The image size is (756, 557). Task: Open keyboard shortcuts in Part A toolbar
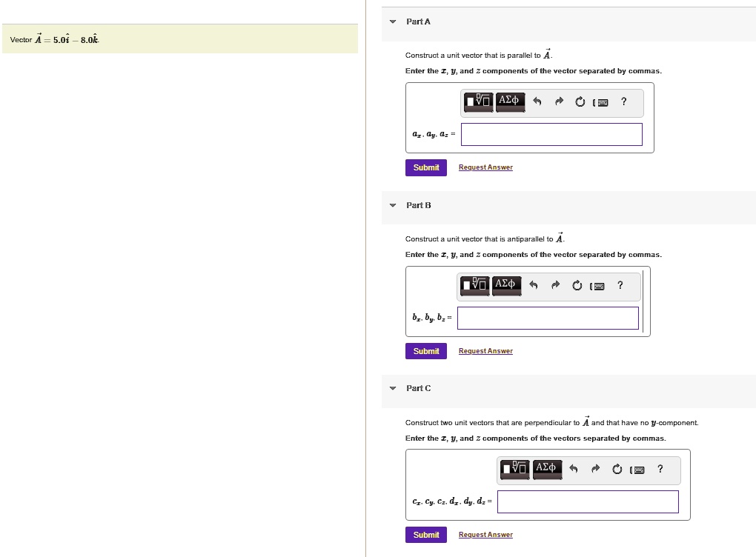point(602,103)
